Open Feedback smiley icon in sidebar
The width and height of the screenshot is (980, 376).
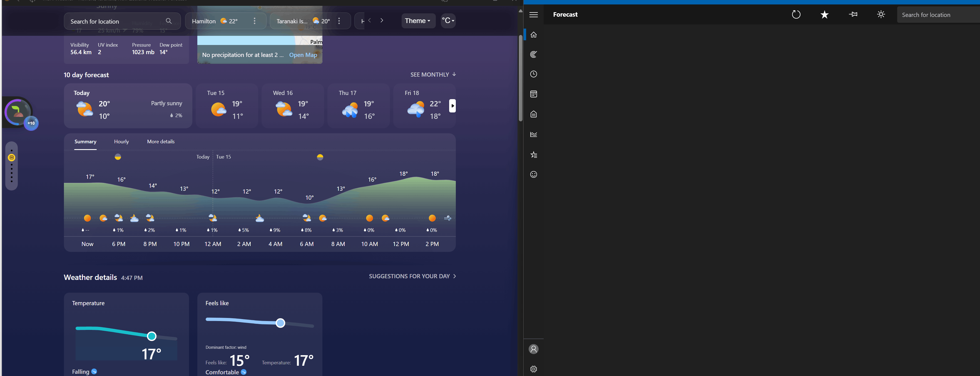point(533,174)
